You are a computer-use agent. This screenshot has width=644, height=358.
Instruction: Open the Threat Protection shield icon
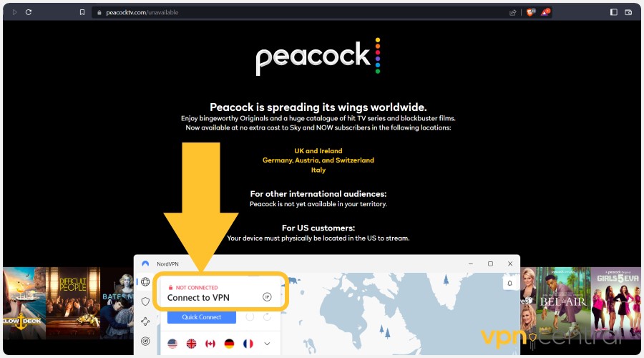[x=145, y=301]
